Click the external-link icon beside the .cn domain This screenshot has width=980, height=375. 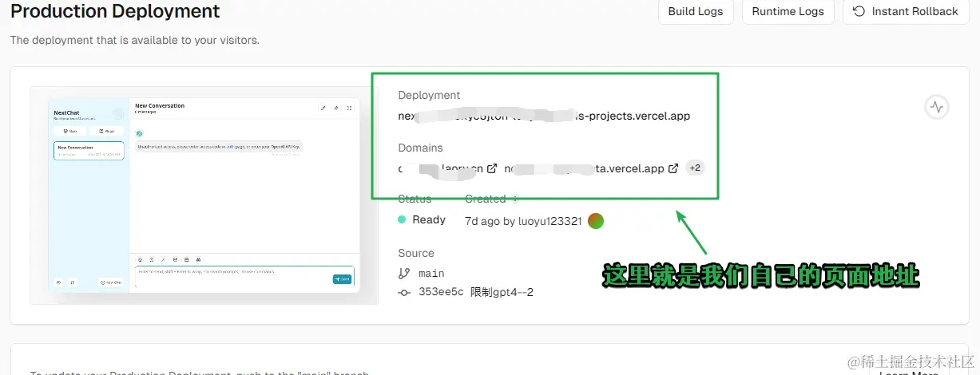coord(492,168)
